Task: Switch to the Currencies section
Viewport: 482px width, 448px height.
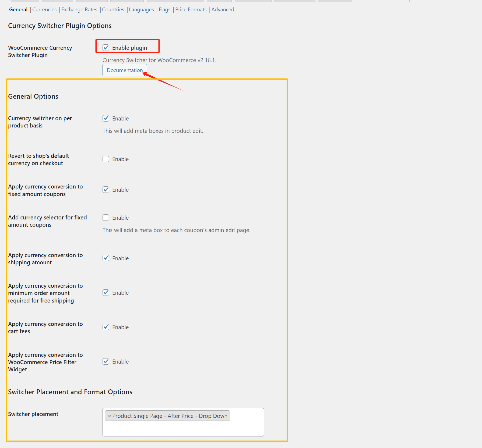Action: coord(44,10)
